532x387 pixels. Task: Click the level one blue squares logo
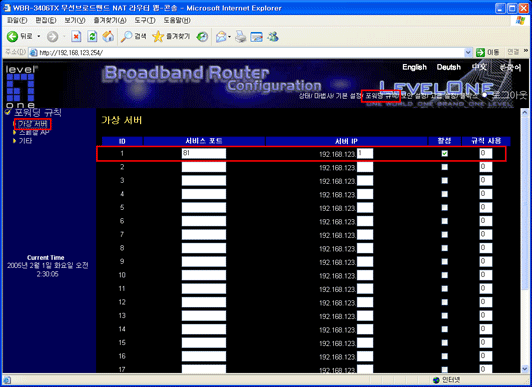click(x=21, y=88)
